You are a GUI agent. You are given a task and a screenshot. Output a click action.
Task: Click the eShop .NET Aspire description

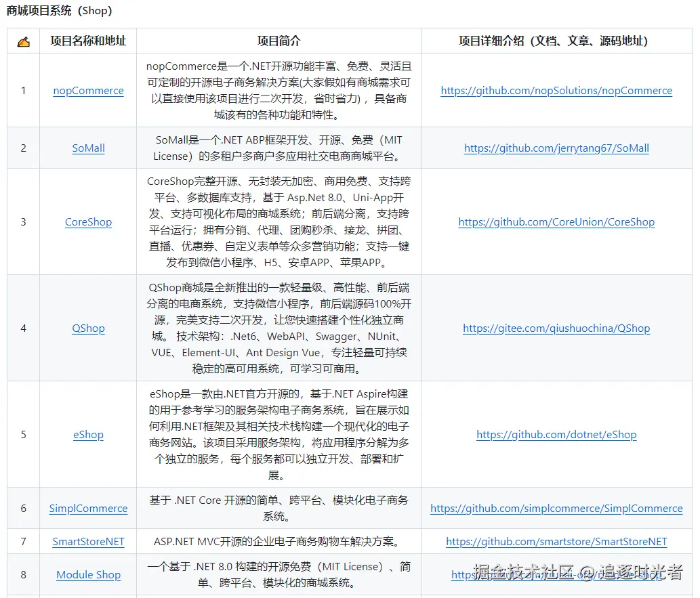click(x=279, y=434)
